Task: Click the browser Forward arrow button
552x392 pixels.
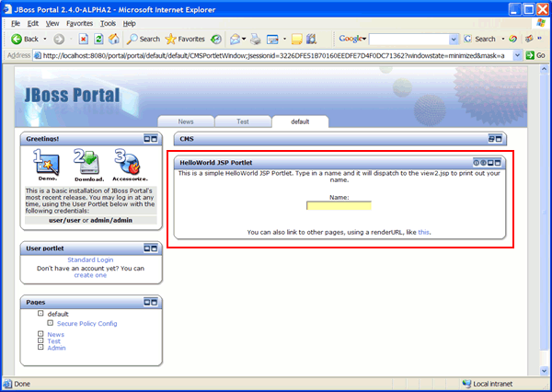Action: [x=59, y=39]
